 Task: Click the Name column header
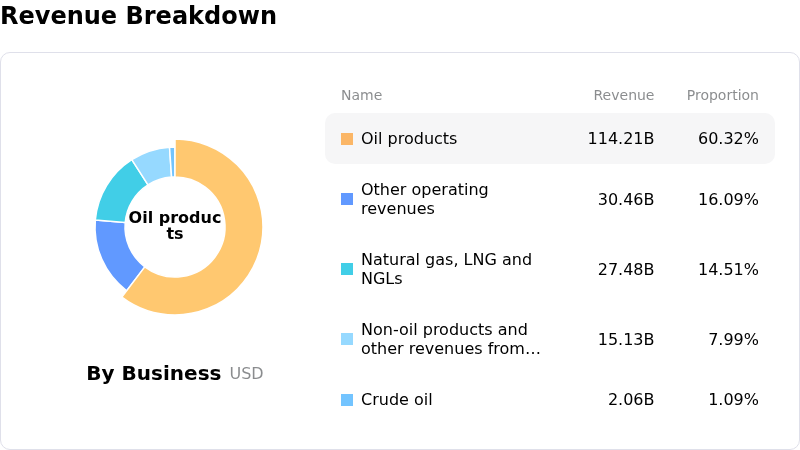click(361, 96)
